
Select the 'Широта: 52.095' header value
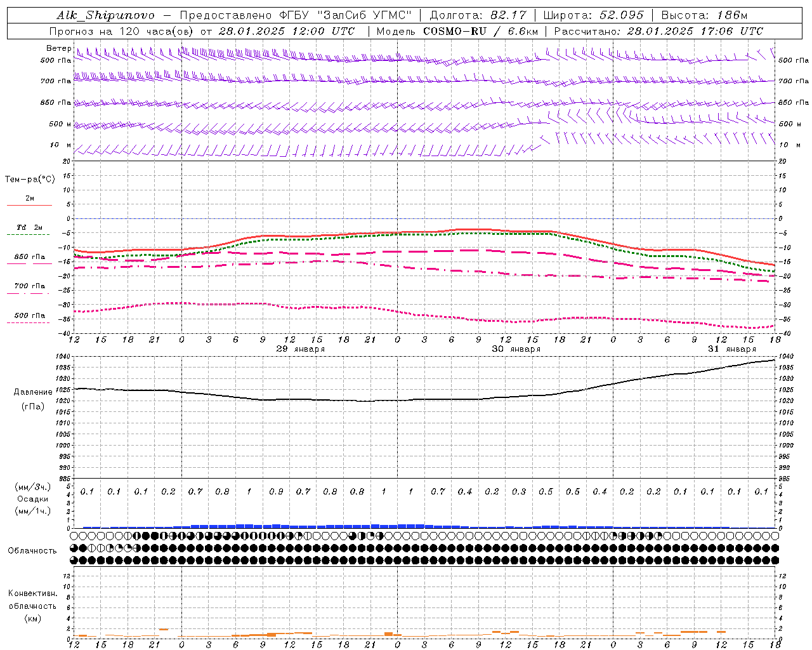594,15
